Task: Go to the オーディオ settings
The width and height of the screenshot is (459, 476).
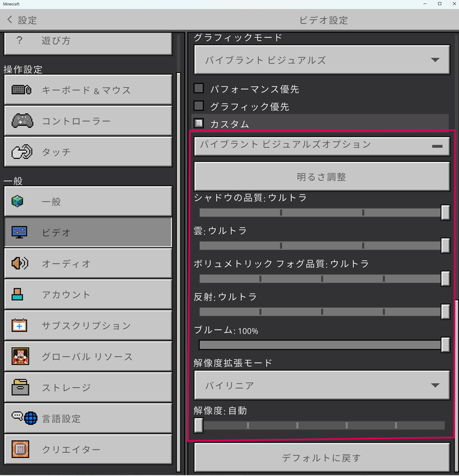Action: pos(88,263)
